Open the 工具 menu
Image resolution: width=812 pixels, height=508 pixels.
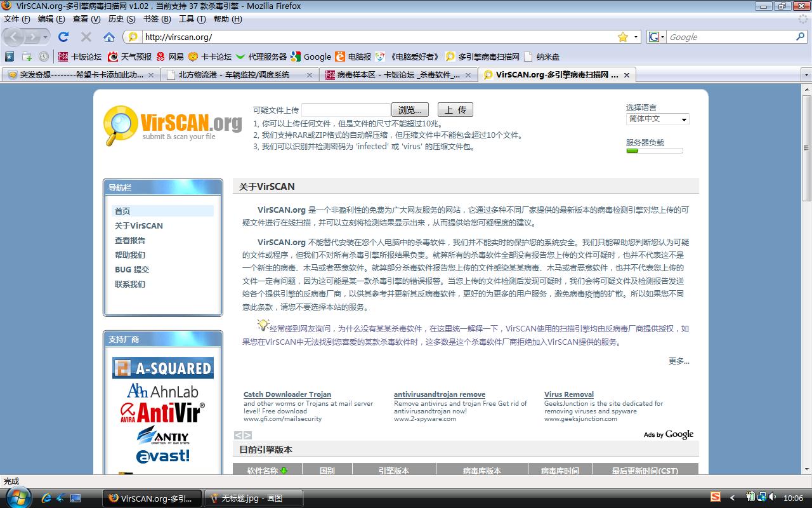point(192,19)
